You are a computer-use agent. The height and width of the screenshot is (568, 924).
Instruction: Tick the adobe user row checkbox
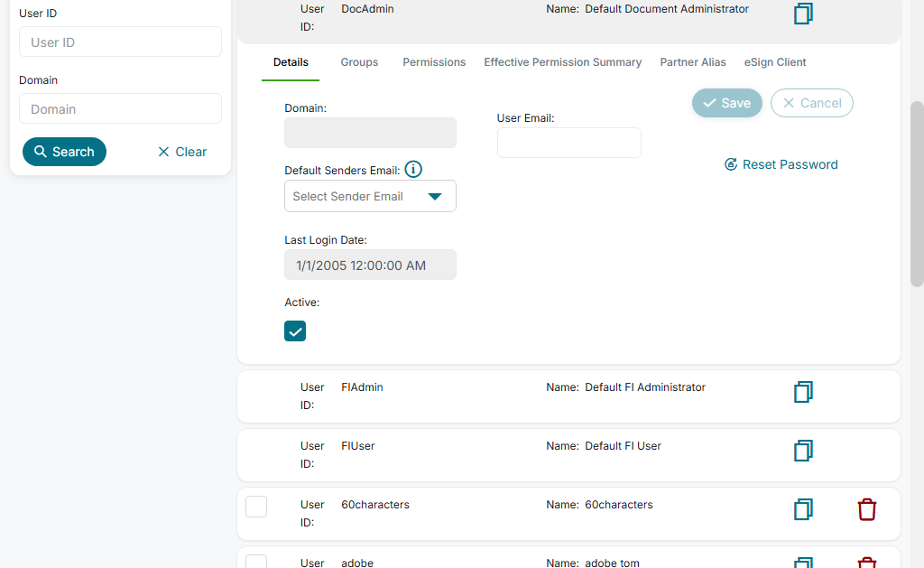(x=256, y=562)
